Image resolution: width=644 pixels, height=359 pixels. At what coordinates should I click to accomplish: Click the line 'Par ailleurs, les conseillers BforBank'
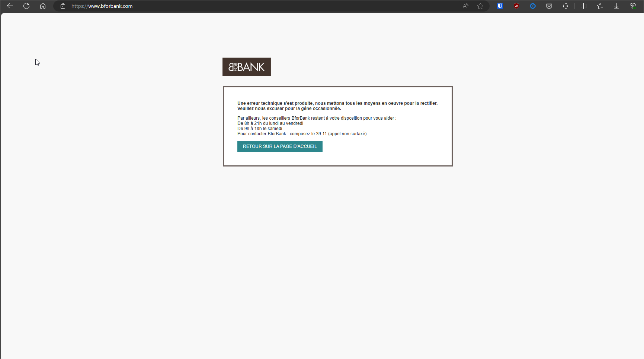(x=317, y=118)
